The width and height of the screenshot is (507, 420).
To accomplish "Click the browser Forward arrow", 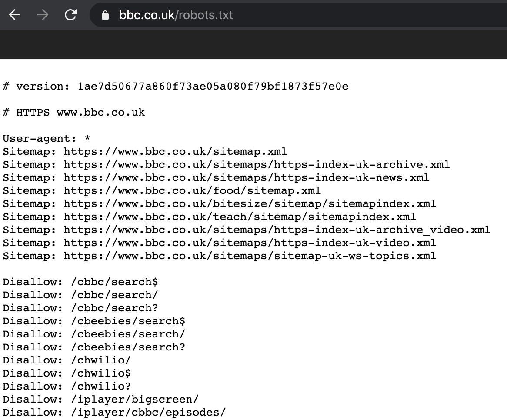I will pos(42,15).
